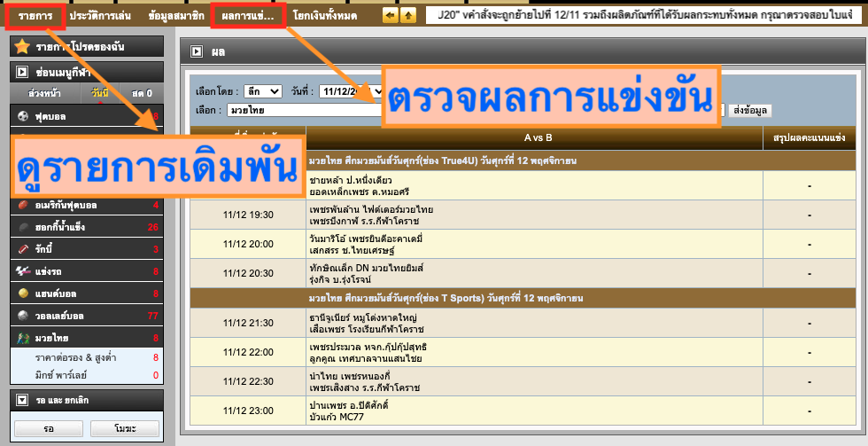The image size is (868, 446).
Task: Click the ice hockey puck icon
Action: click(x=23, y=227)
